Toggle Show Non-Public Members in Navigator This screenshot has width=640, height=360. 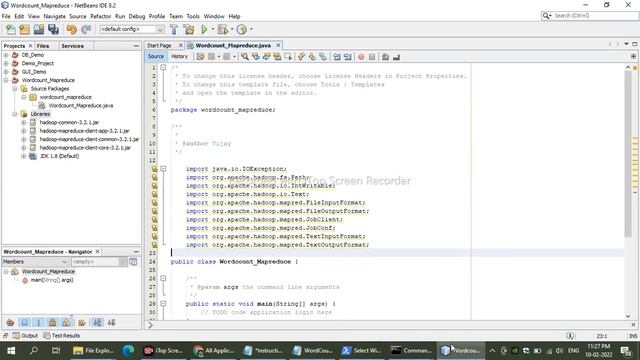point(53,323)
